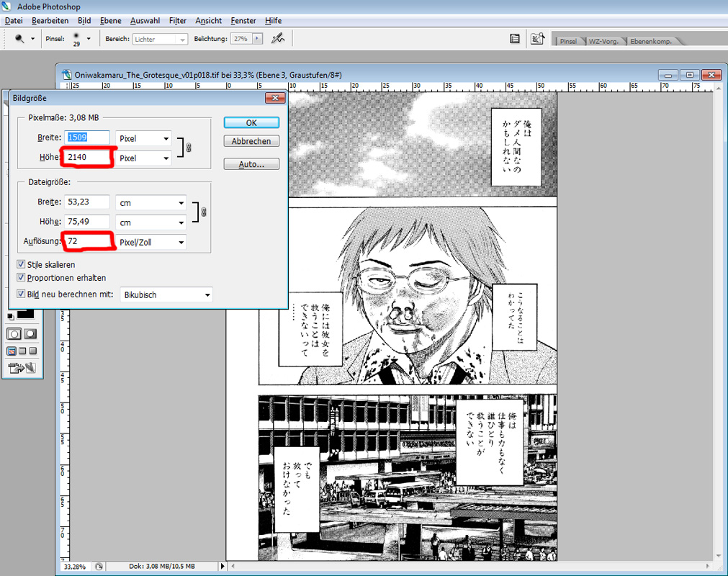728x576 pixels.
Task: Click the Auflösung field showing 72
Action: coord(87,241)
